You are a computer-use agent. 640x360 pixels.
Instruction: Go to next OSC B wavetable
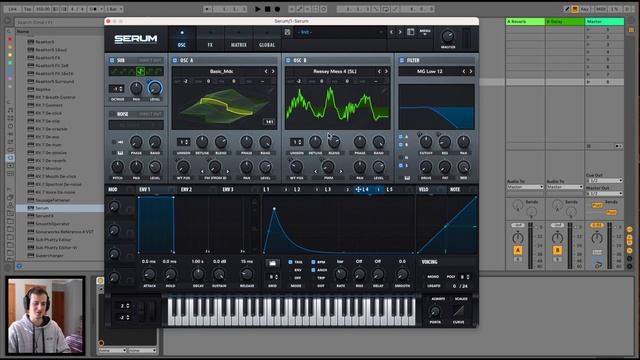386,71
